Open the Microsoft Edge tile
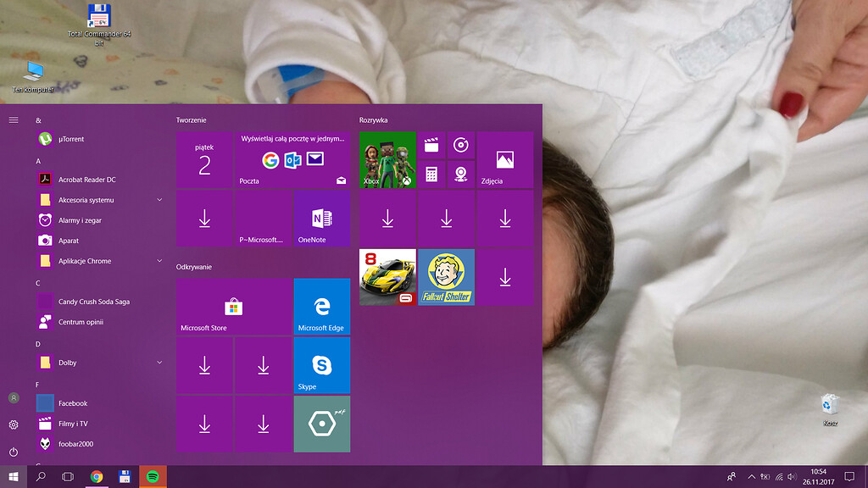The width and height of the screenshot is (868, 488). click(x=321, y=306)
